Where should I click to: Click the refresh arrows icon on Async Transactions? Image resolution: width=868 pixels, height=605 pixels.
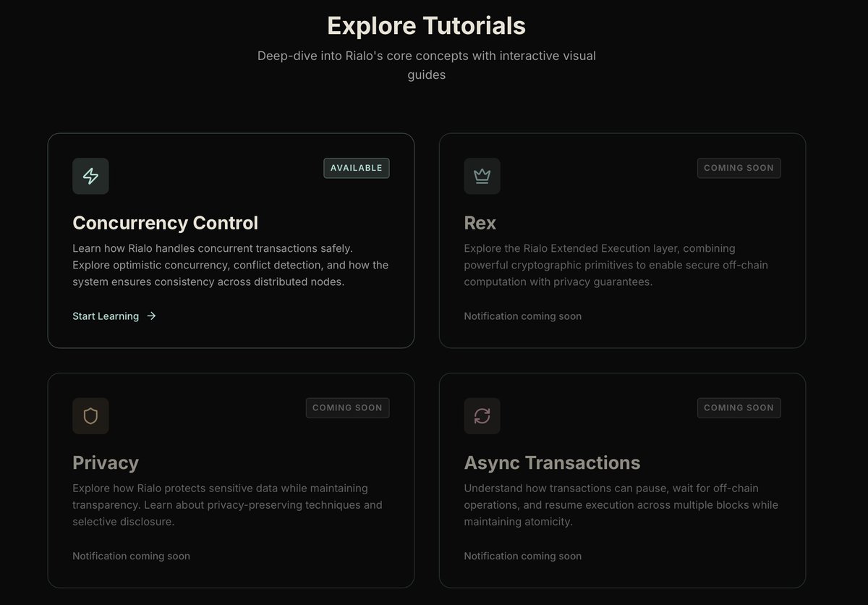pos(482,416)
